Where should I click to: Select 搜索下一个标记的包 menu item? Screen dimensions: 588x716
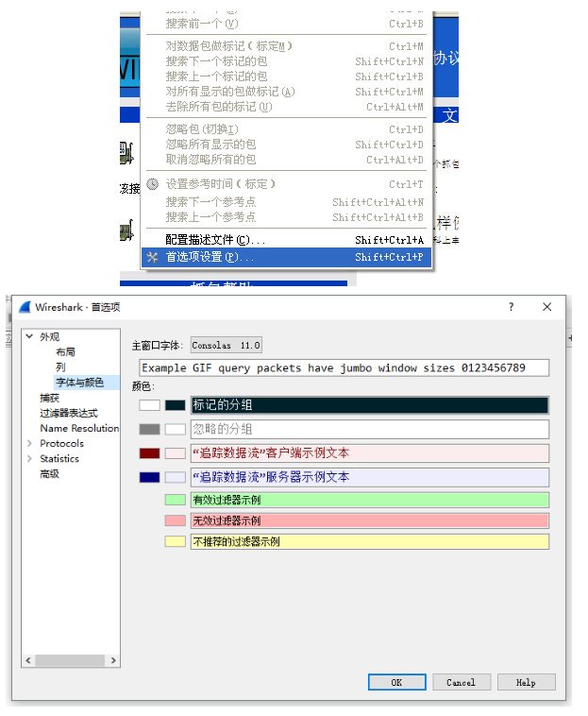[287, 61]
